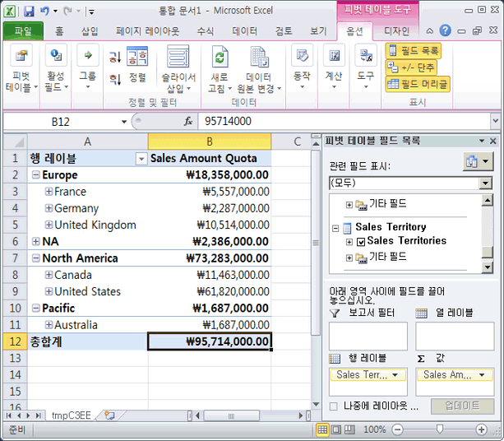The image size is (504, 441).
Task: Click the zoom slider handle
Action: click(x=439, y=429)
